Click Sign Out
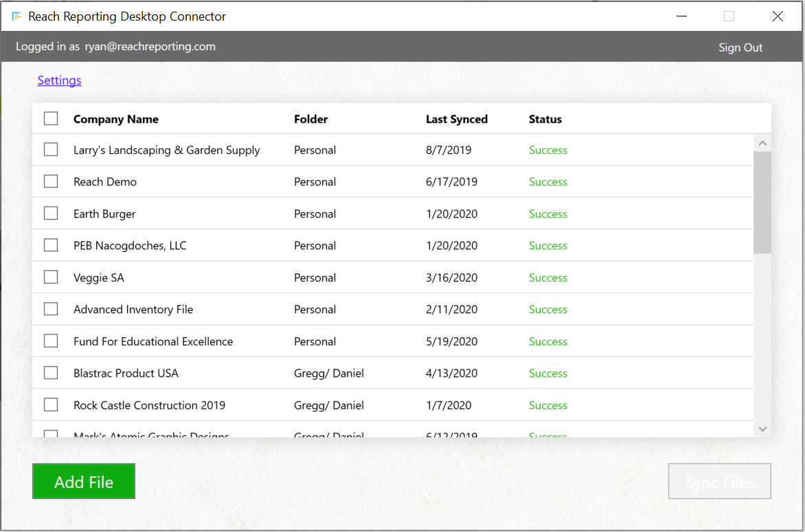This screenshot has width=805, height=532. [x=740, y=48]
